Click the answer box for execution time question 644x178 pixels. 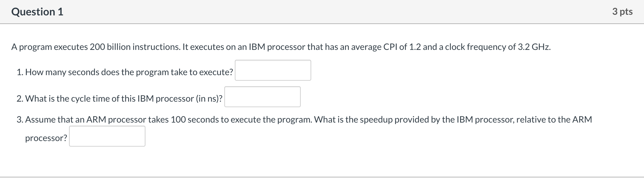pyautogui.click(x=272, y=70)
